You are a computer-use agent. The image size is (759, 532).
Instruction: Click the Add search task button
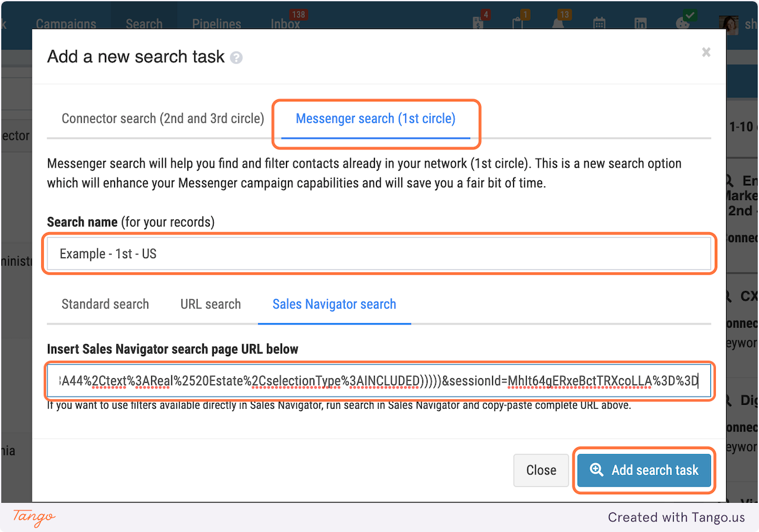[645, 470]
